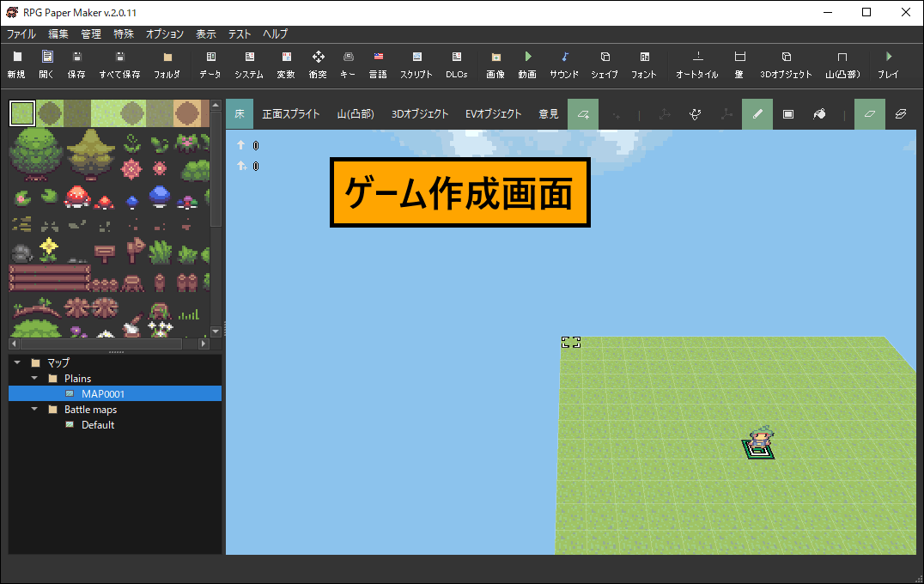Viewport: 924px width, 584px height.
Task: Select the Default battle map
Action: click(97, 425)
